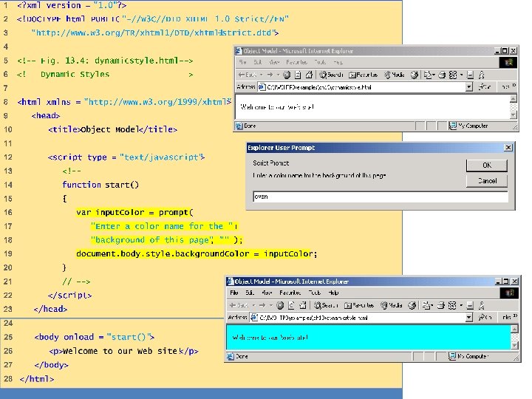Open Edit dropdown arrow in white-page IE window

click(461, 75)
